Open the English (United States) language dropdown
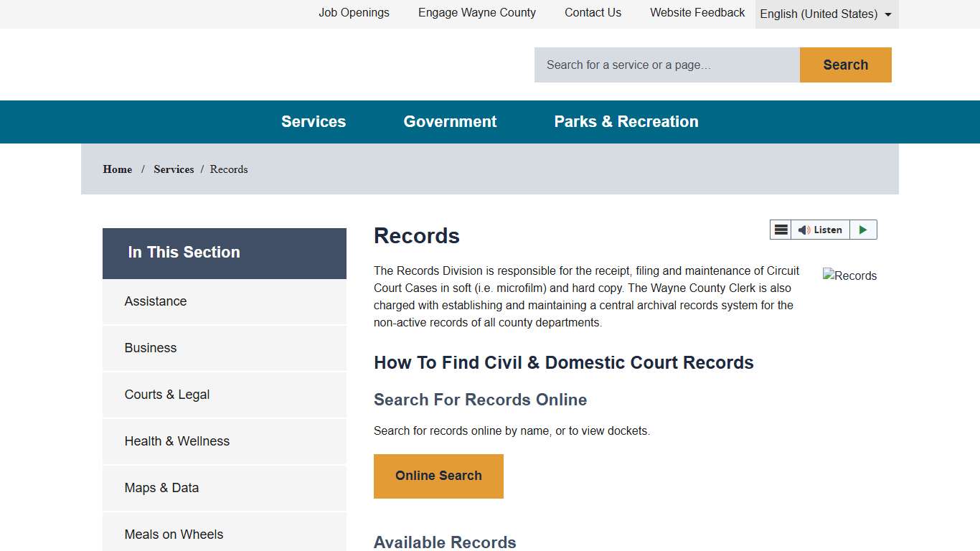 (826, 14)
